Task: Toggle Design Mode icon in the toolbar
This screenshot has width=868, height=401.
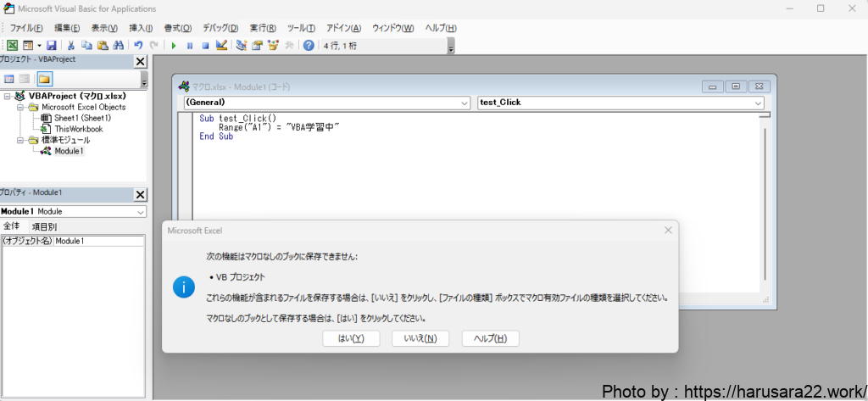Action: pos(221,45)
